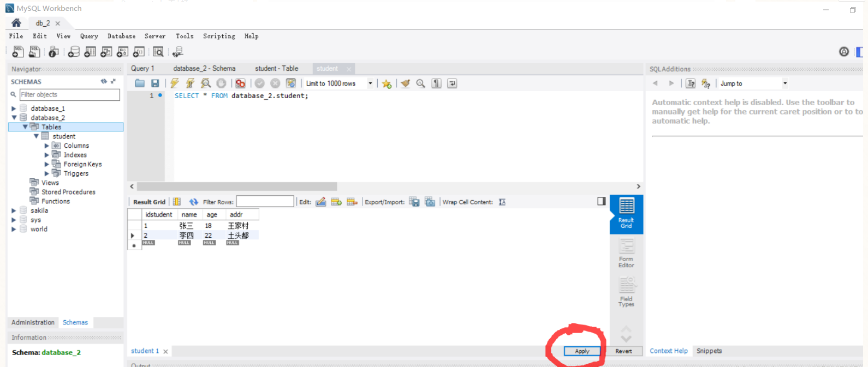The image size is (868, 367).
Task: Rollback transaction X icon
Action: 275,83
